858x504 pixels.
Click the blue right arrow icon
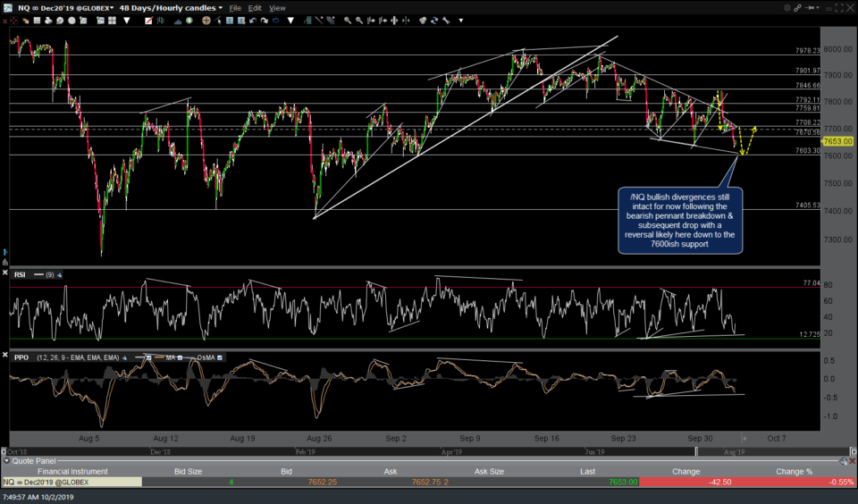tap(276, 21)
